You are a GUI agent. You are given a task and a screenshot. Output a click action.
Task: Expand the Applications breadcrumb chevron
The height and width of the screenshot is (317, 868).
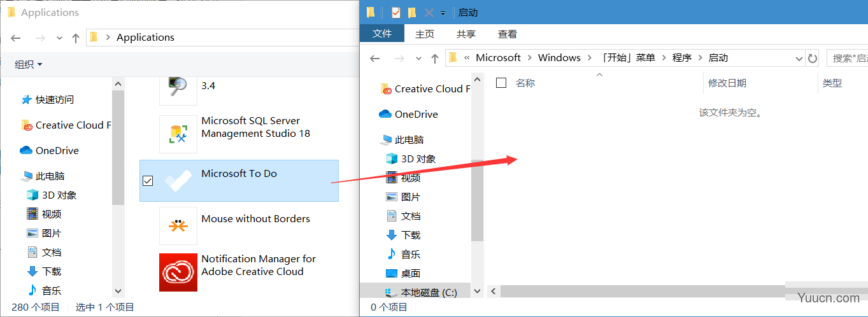[x=108, y=38]
